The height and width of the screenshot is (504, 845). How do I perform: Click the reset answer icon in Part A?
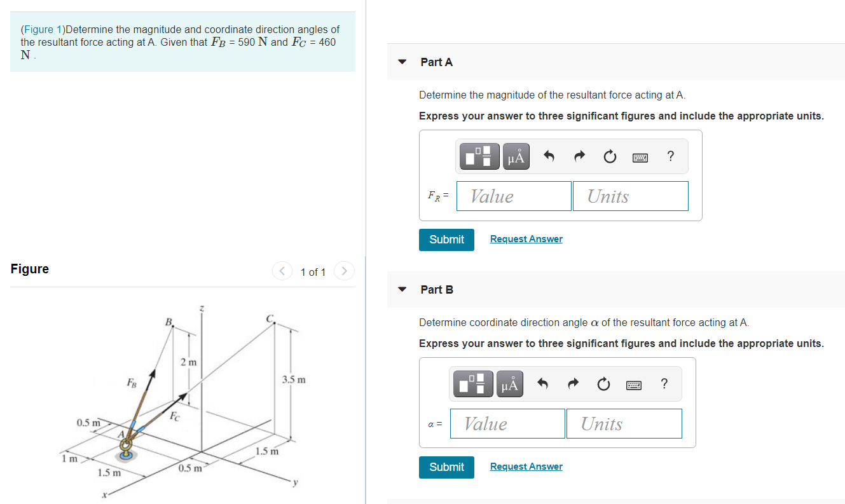pyautogui.click(x=609, y=156)
